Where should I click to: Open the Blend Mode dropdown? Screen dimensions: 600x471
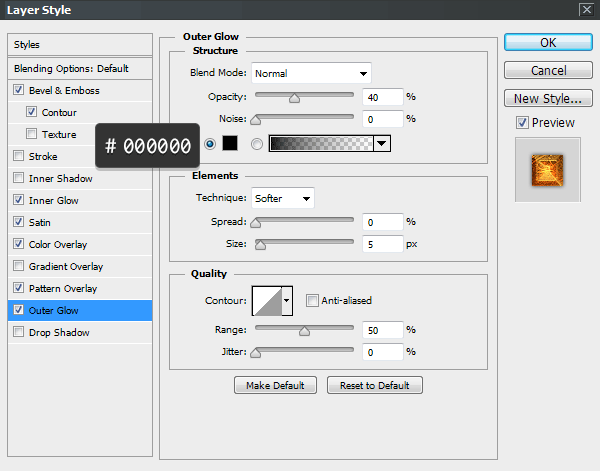pos(311,73)
